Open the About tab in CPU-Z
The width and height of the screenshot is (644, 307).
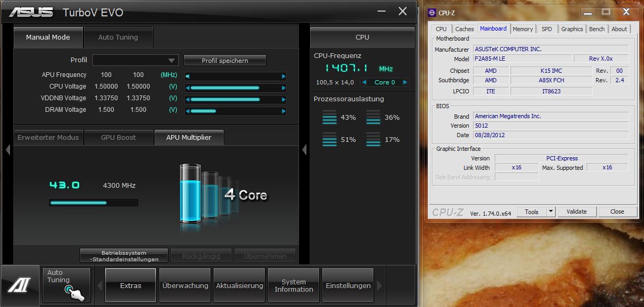click(x=619, y=29)
